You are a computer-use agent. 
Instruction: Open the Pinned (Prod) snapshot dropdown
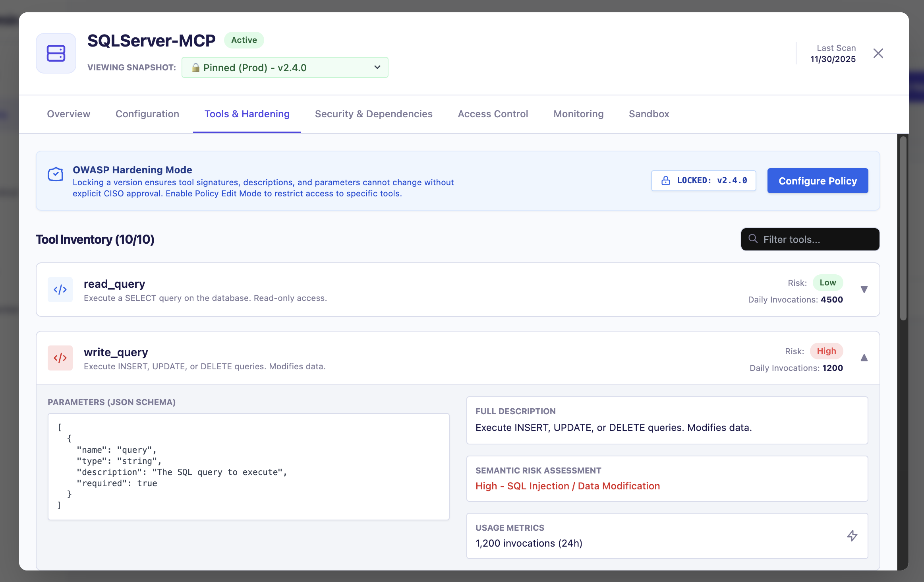tap(284, 68)
